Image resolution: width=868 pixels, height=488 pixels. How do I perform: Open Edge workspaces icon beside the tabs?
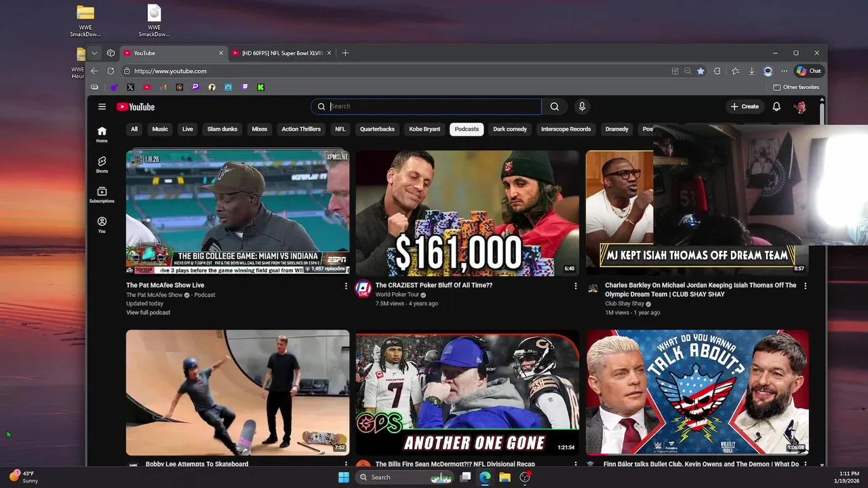pyautogui.click(x=111, y=53)
